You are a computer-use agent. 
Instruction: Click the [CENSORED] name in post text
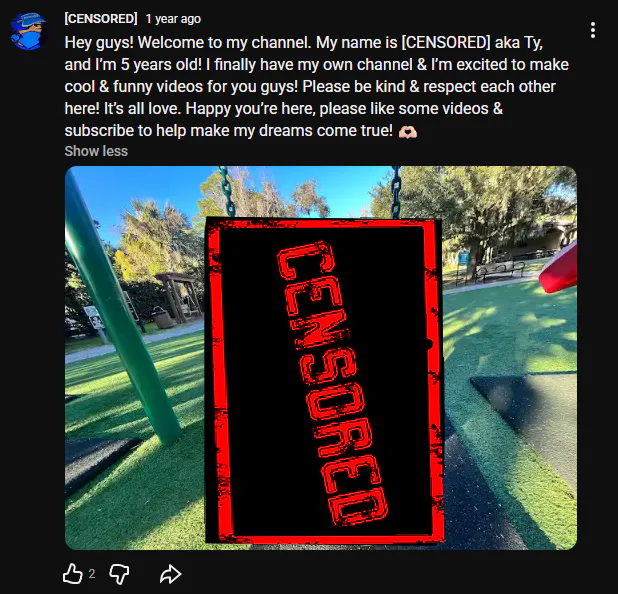[x=446, y=43]
